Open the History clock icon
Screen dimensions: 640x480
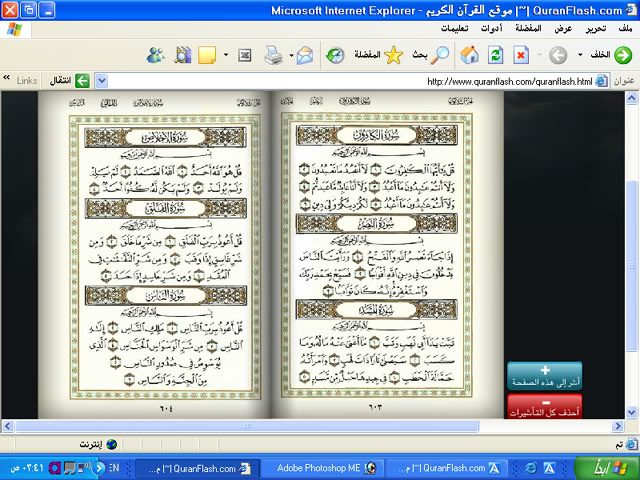[x=335, y=55]
